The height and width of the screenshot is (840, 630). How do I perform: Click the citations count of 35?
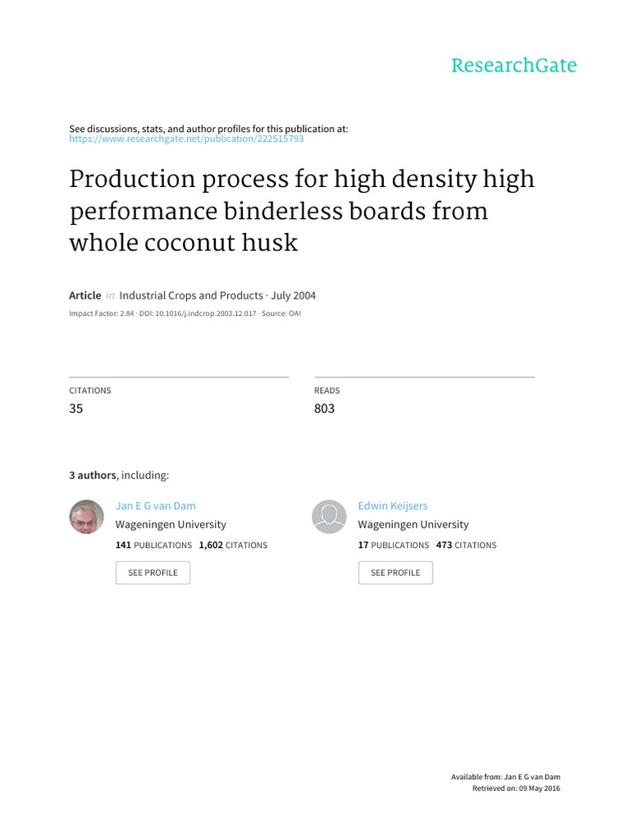coord(76,409)
